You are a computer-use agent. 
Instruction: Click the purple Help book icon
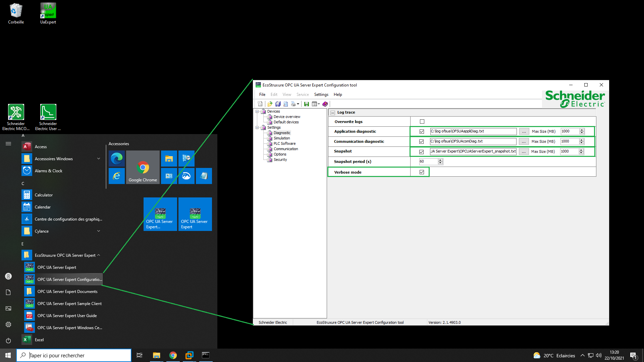325,104
